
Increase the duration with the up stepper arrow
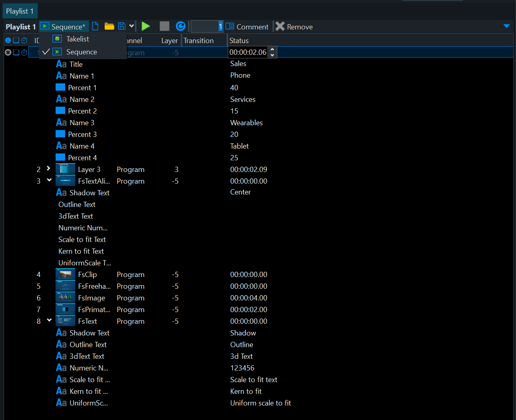[x=272, y=50]
